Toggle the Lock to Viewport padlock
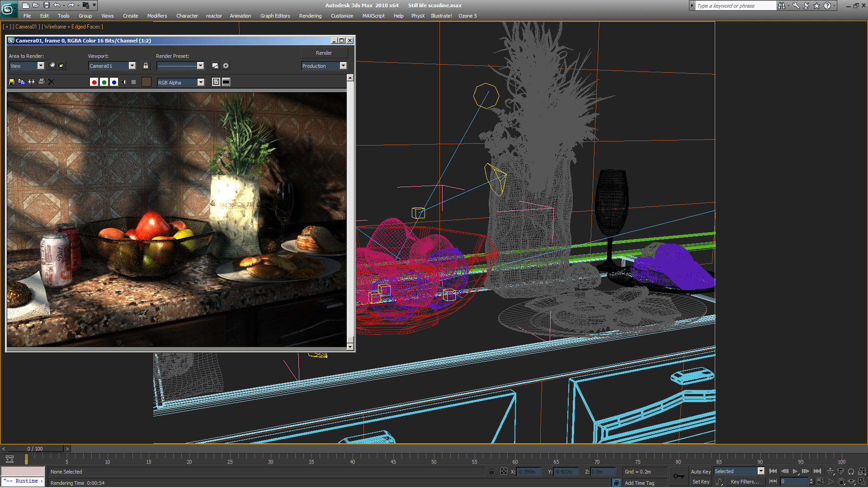This screenshot has height=488, width=868. tap(146, 66)
